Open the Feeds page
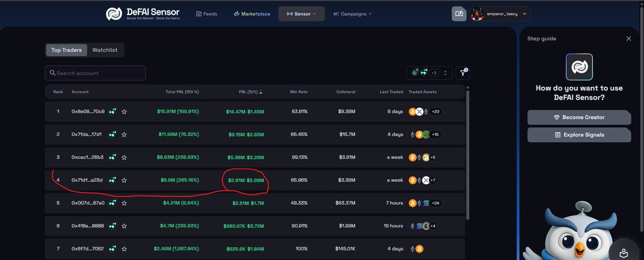This screenshot has height=260, width=644. tap(207, 13)
